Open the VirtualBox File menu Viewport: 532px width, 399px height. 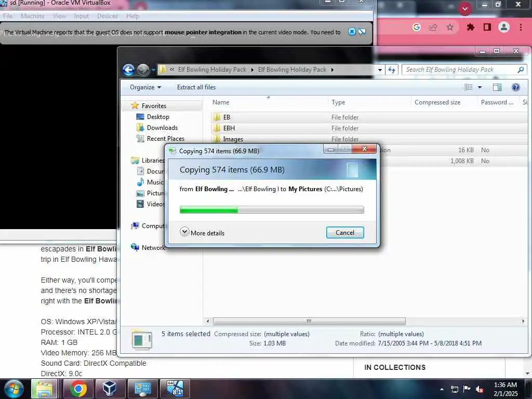point(7,16)
